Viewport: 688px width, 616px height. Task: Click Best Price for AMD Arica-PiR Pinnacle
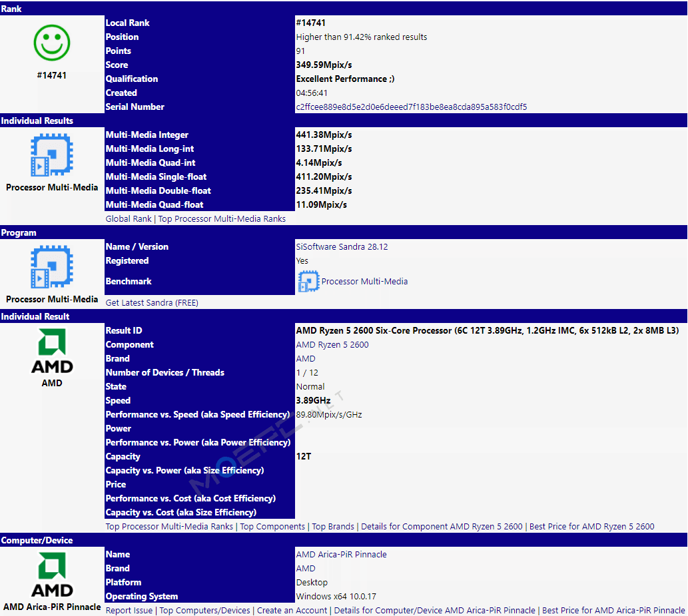pos(613,610)
